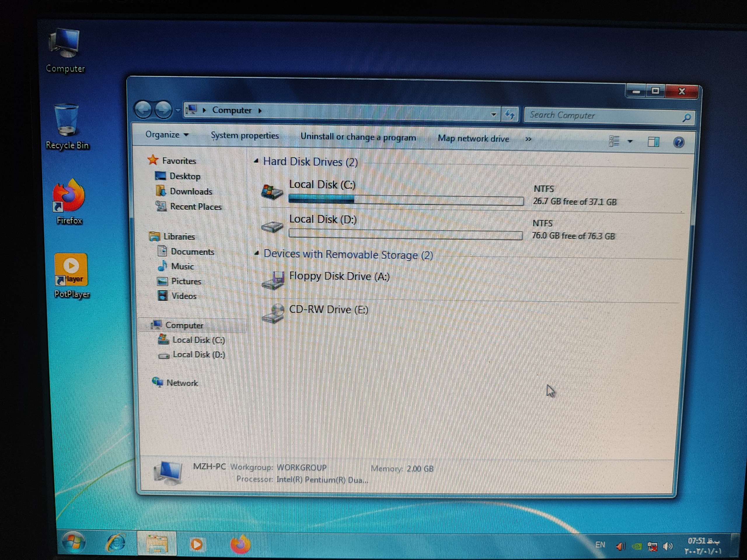Image resolution: width=747 pixels, height=560 pixels.
Task: Open Downloads in Favorites sidebar
Action: pos(191,191)
